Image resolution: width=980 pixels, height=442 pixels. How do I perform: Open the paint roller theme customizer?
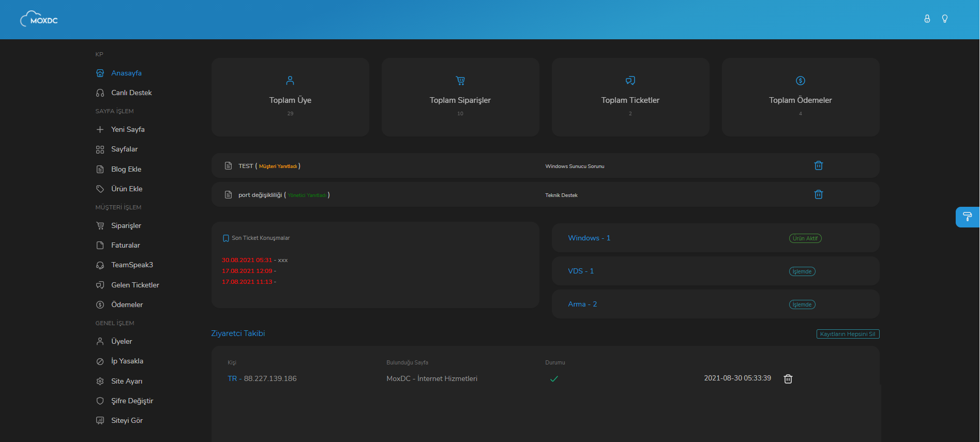(x=967, y=217)
